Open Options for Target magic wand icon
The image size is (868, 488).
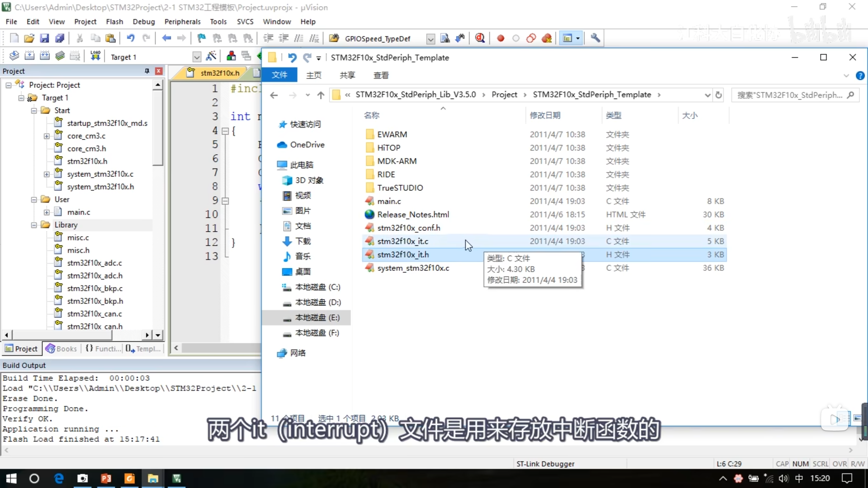click(x=211, y=56)
